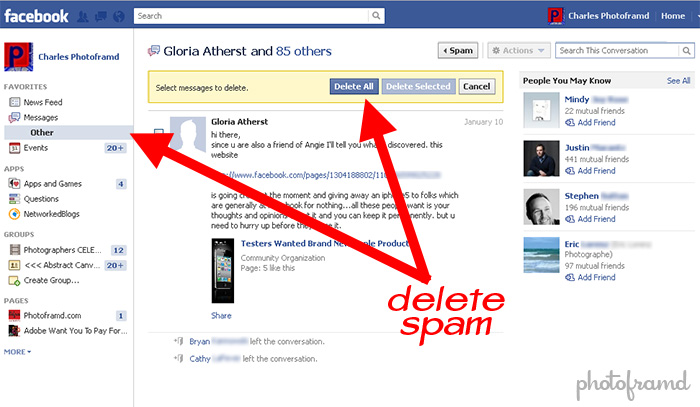Open Messages in the sidebar
700x407 pixels.
41,117
